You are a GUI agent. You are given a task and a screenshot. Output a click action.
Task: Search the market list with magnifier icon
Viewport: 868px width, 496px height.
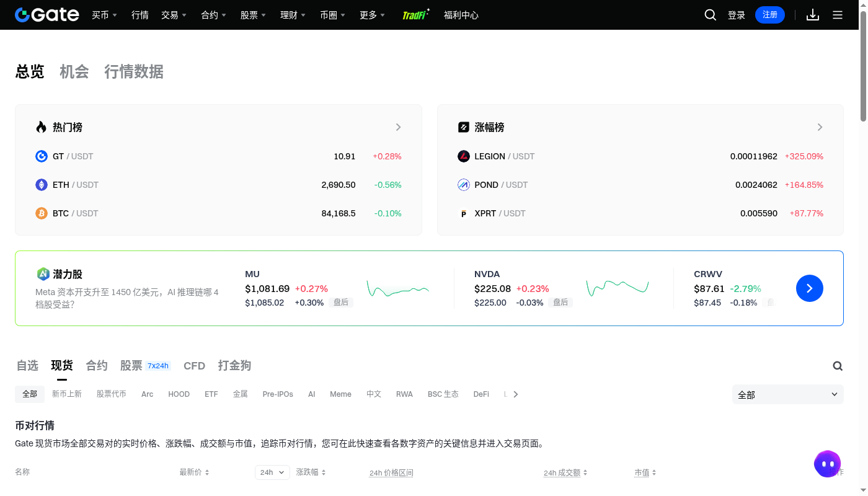[838, 366]
